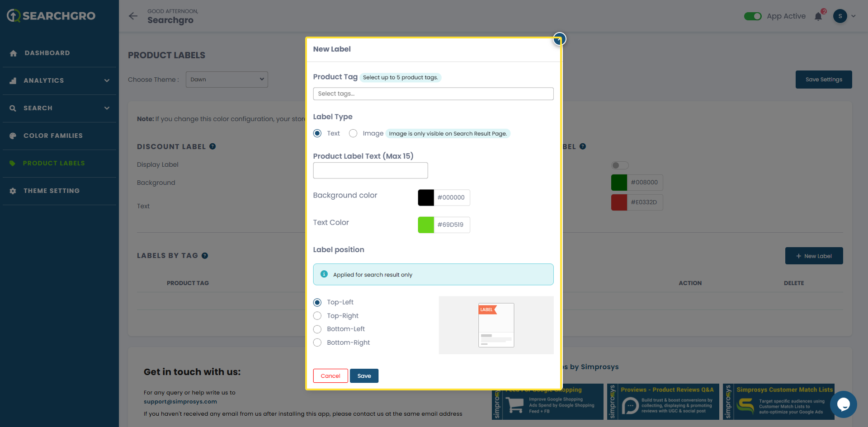The width and height of the screenshot is (868, 427).
Task: Open the chat support bubble
Action: 843,404
